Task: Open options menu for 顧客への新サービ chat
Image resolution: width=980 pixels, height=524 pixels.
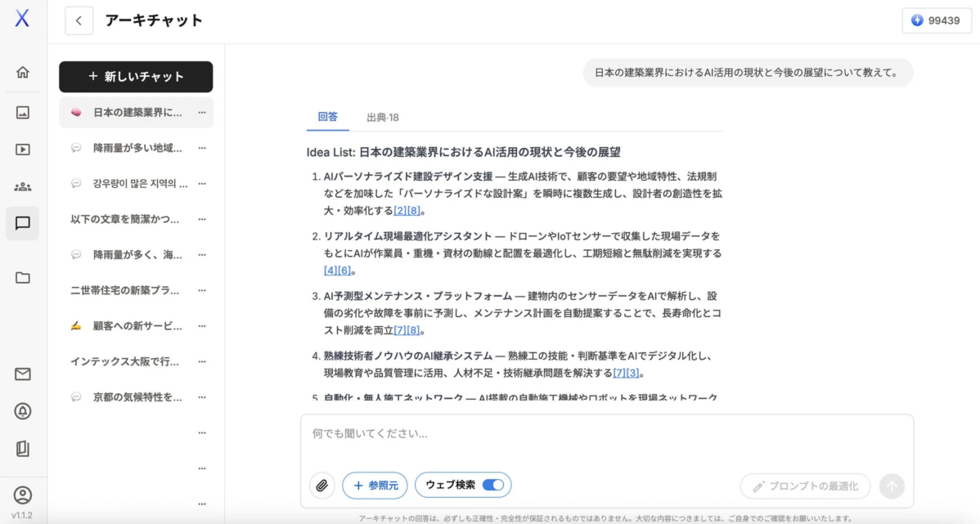Action: click(x=203, y=326)
